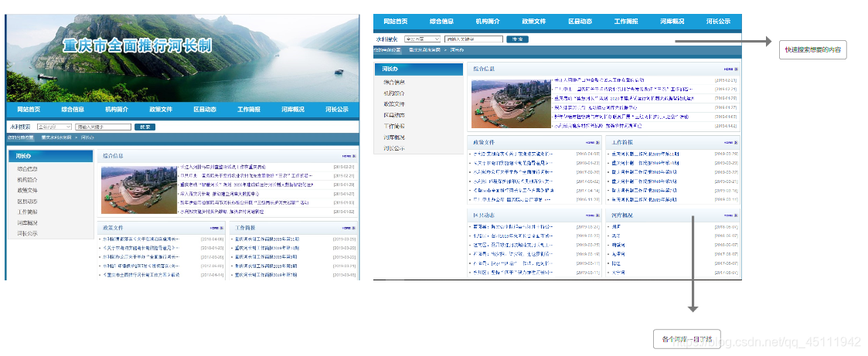Open 综合信息 section's more icon, left page
This screenshot has width=868, height=356.
click(x=348, y=156)
